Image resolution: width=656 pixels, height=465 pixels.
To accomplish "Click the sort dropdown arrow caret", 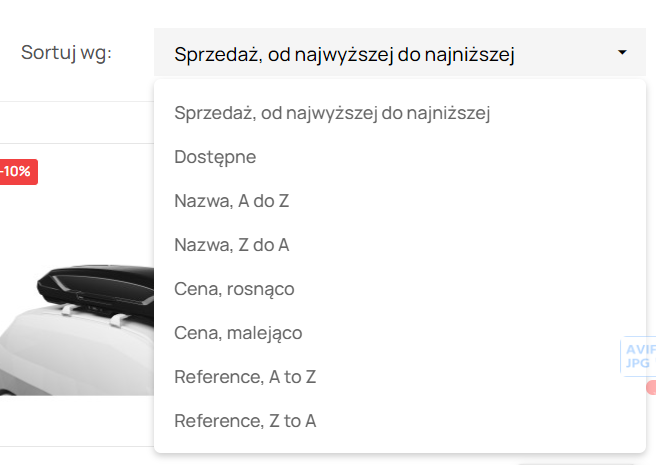I will tap(622, 52).
